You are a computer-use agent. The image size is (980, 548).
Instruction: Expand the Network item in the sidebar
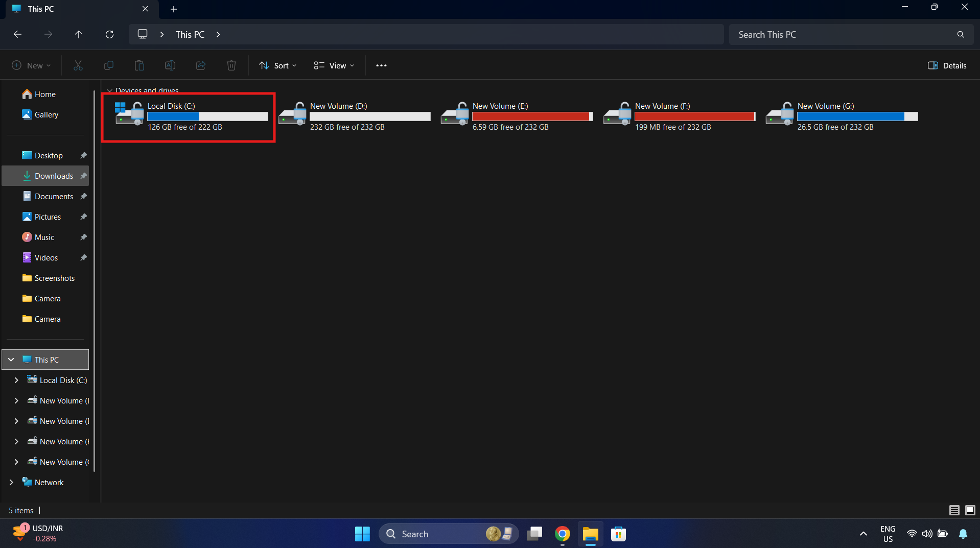click(11, 482)
